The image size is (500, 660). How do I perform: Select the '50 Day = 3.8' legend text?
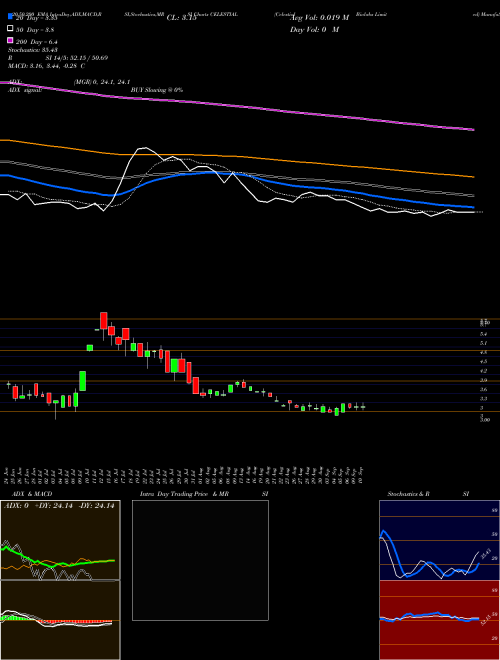(x=35, y=30)
